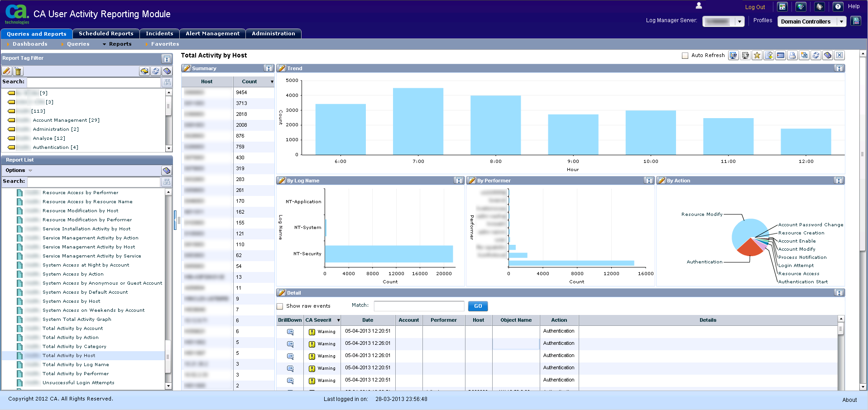Select the Queries sub-menu
This screenshot has height=410, width=868.
point(78,44)
